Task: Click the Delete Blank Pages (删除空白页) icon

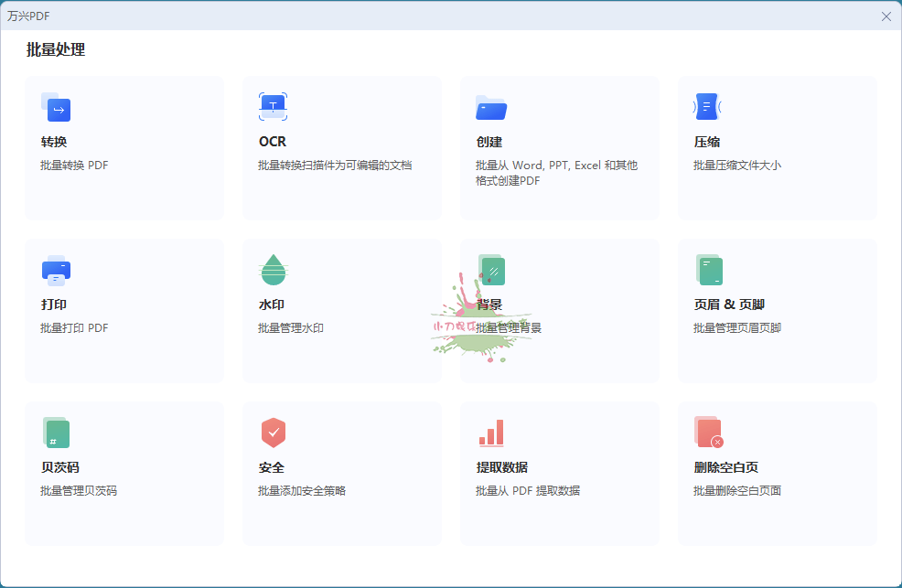Action: click(709, 433)
